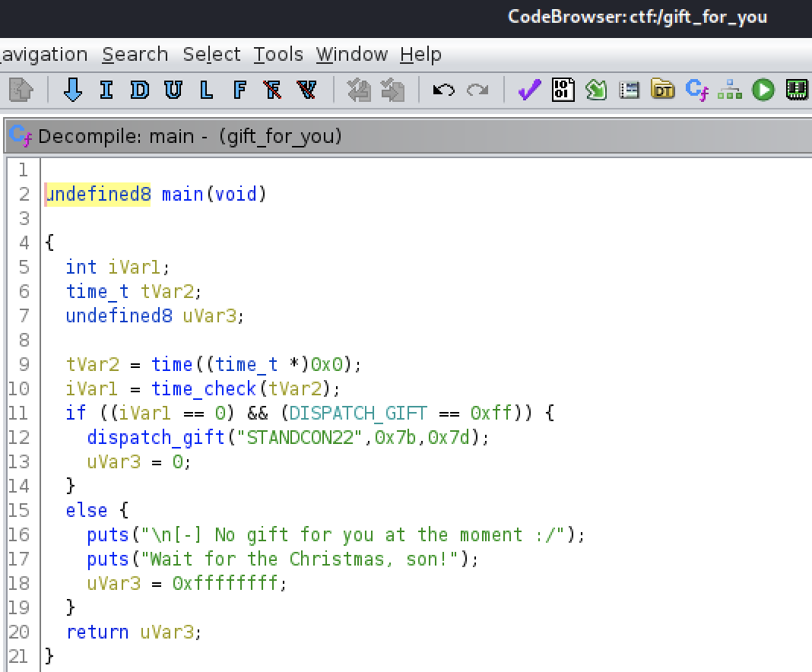
Task: Click the 0x7b argument
Action: (x=395, y=437)
